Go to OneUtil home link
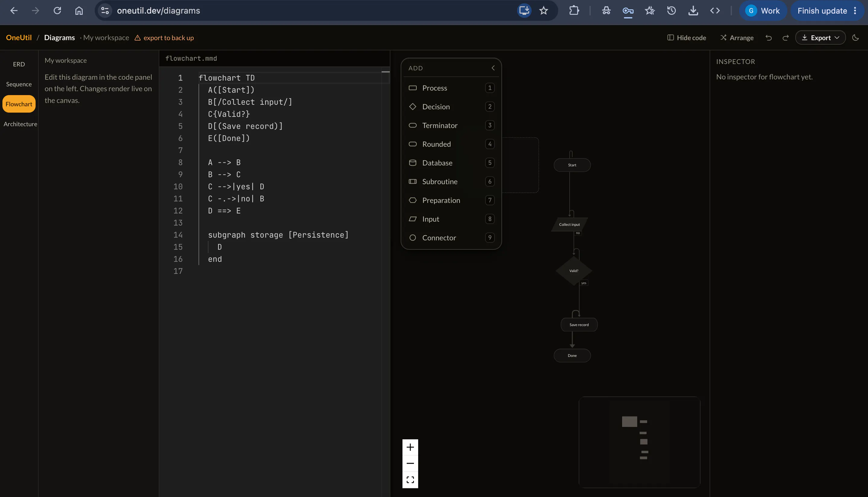Image resolution: width=868 pixels, height=497 pixels. pos(19,37)
